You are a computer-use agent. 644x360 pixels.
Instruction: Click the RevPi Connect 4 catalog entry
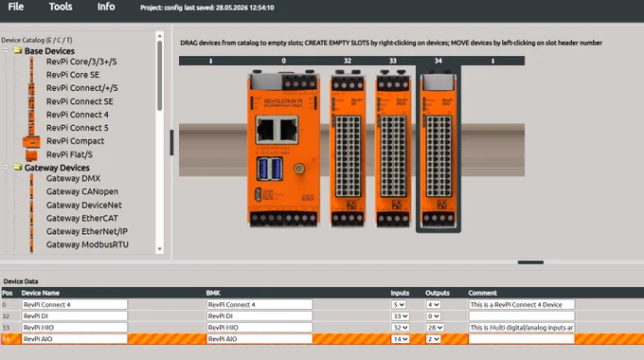(x=78, y=115)
